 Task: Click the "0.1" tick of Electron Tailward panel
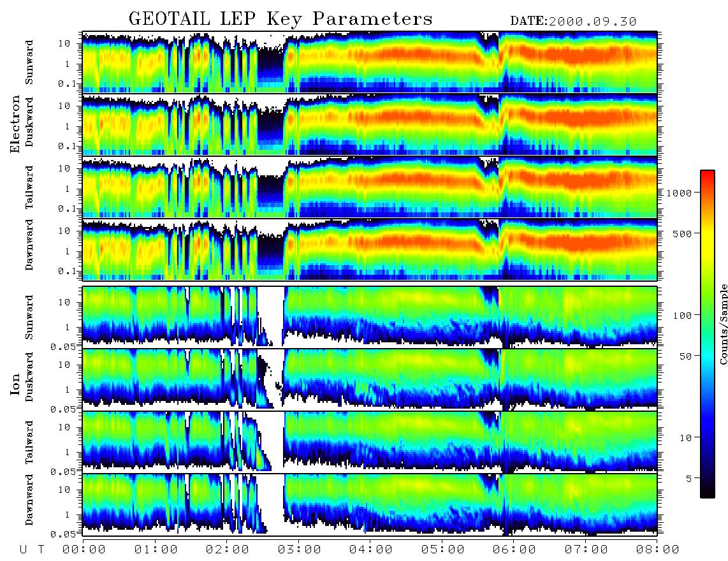tap(67, 209)
